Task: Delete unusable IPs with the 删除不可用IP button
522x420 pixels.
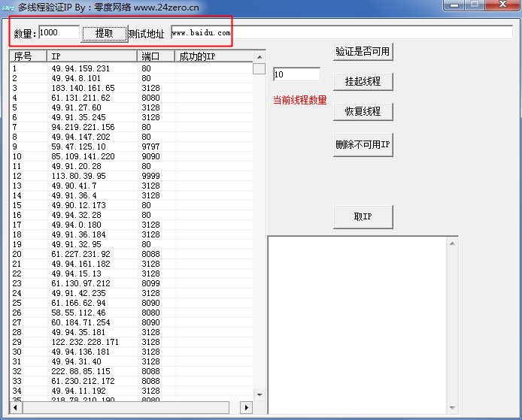Action: 363,144
